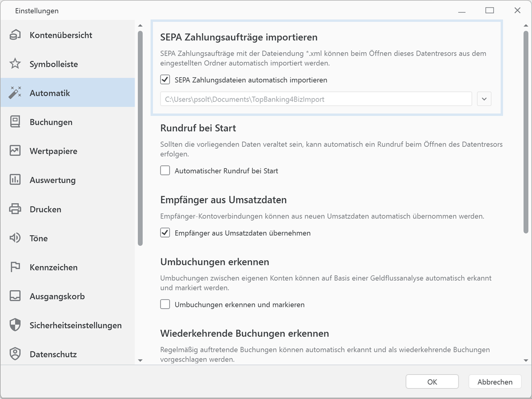Select the Kennzeichen flag icon
The width and height of the screenshot is (532, 399).
click(16, 267)
